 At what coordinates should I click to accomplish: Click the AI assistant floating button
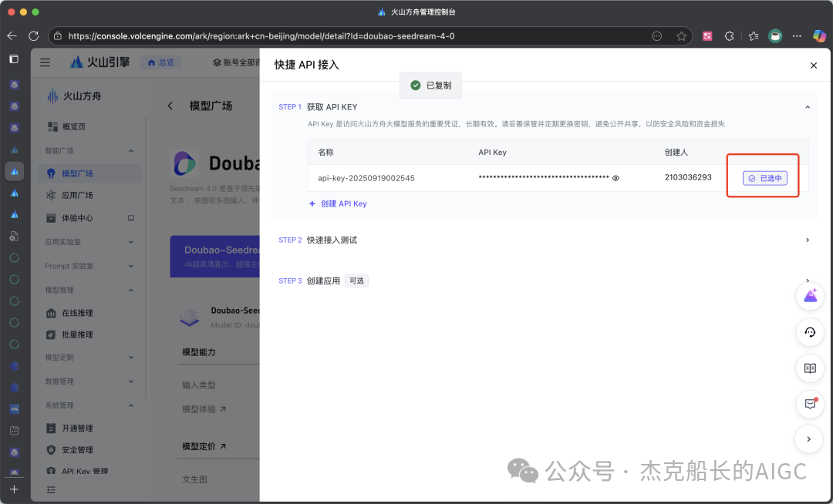click(810, 296)
